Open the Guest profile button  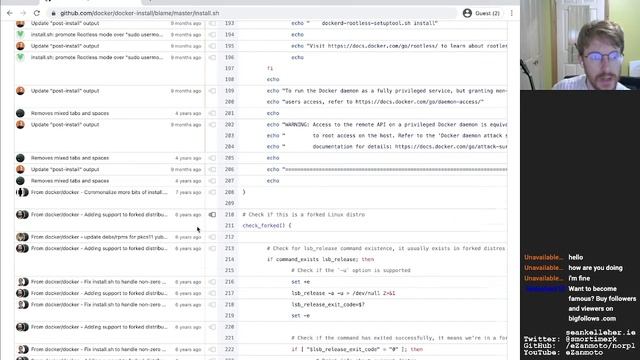click(482, 13)
